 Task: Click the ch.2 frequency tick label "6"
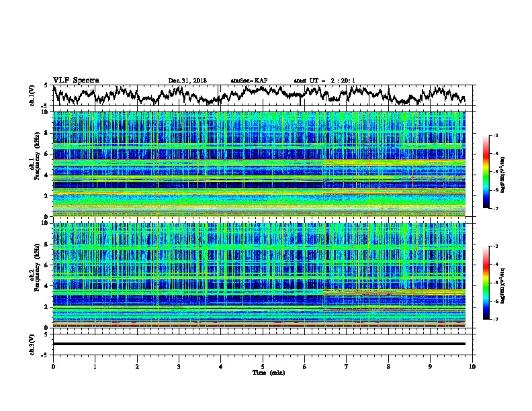(47, 265)
